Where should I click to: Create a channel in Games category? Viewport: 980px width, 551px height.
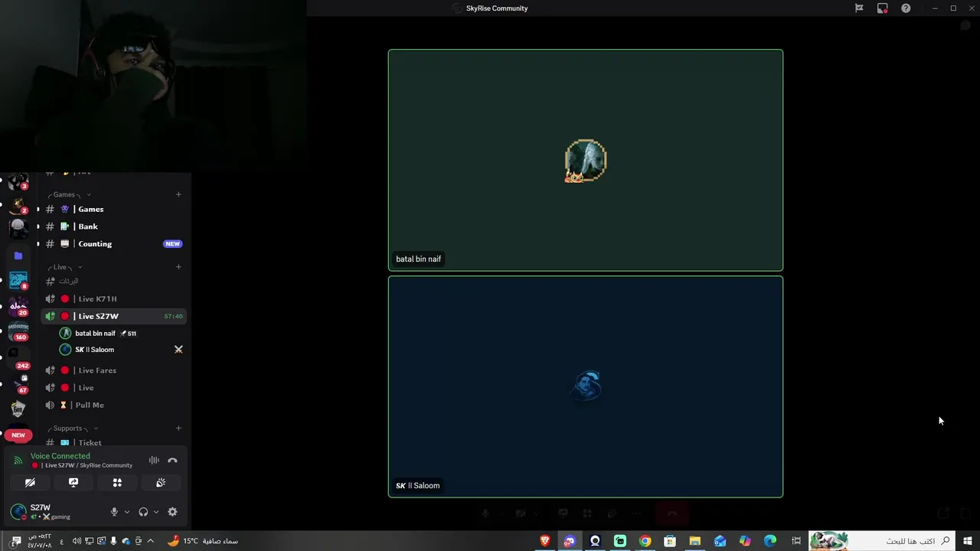178,194
